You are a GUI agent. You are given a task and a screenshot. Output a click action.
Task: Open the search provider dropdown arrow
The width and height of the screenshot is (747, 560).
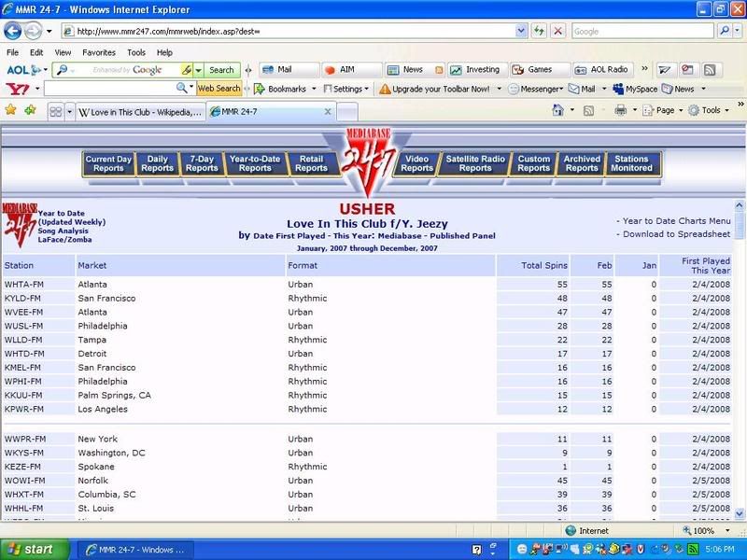coord(738,32)
